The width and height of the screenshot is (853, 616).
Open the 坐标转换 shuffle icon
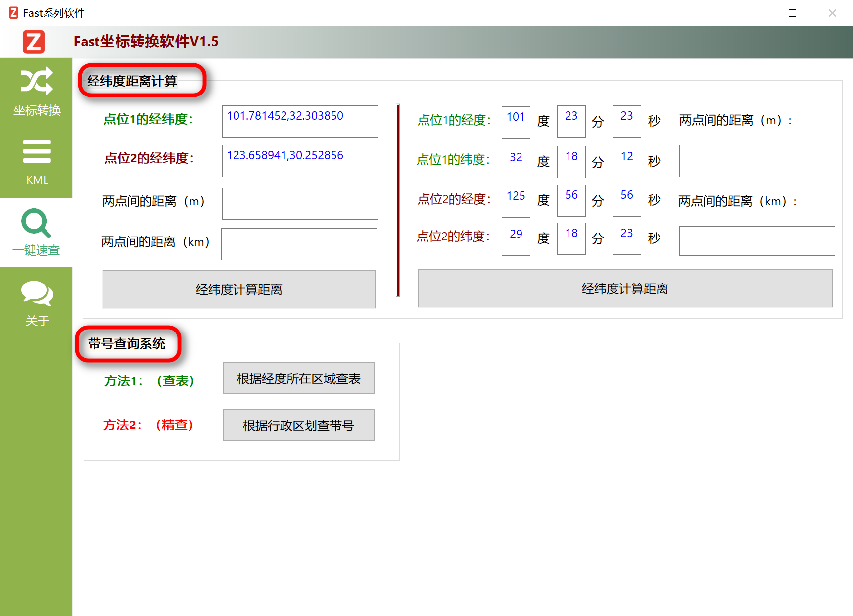37,81
